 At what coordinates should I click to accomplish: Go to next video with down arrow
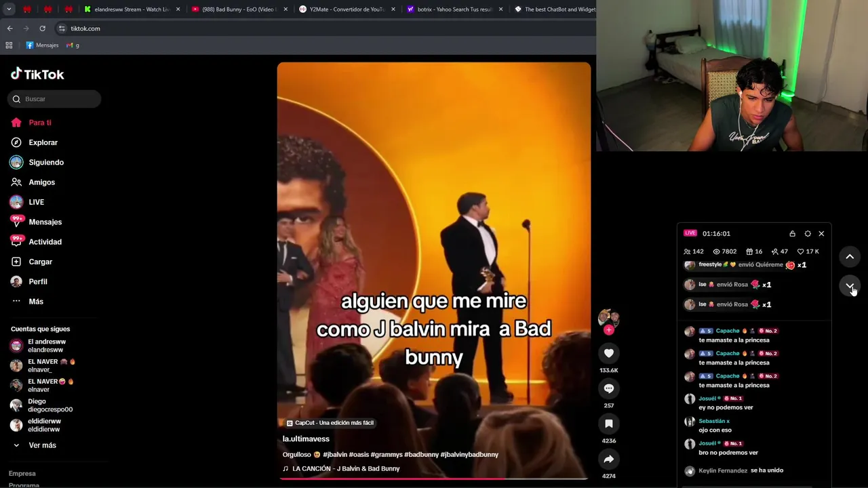tap(850, 286)
